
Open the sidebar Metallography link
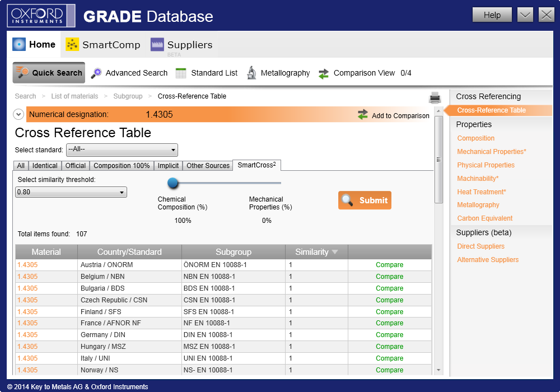(478, 205)
